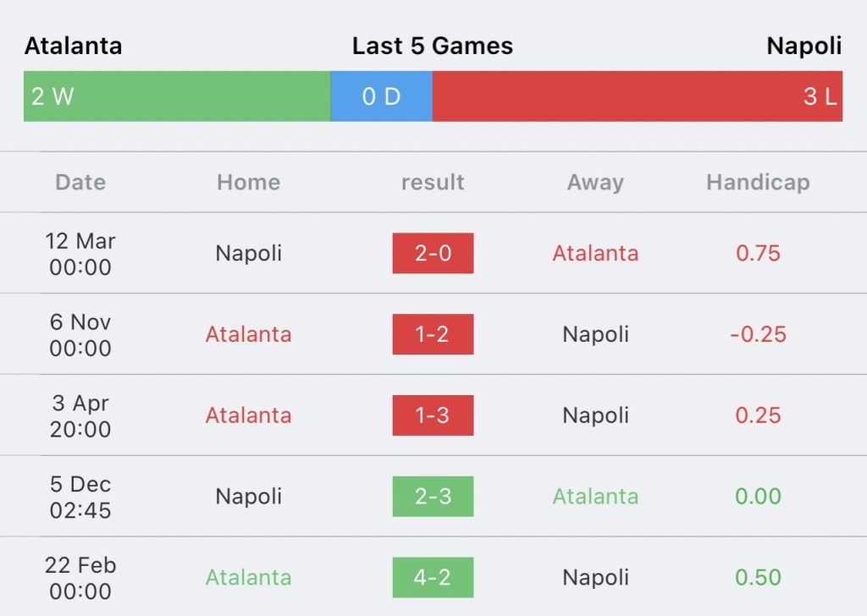
Task: Click the red 3 L bar segment
Action: 638,96
